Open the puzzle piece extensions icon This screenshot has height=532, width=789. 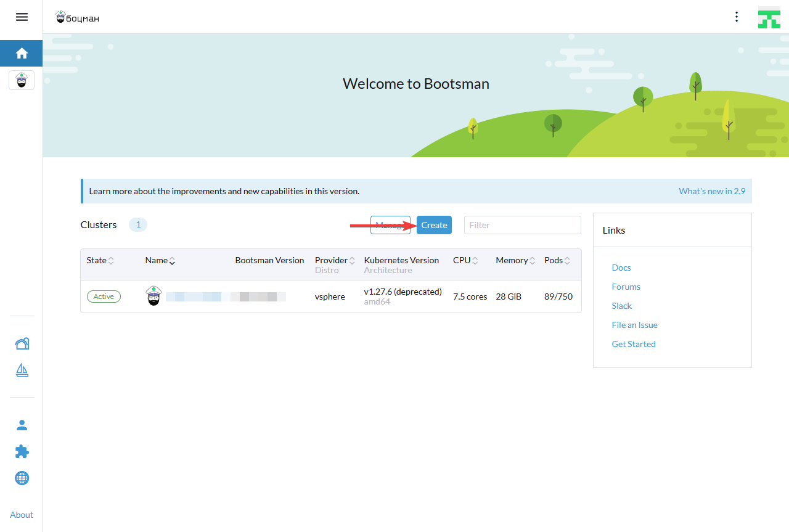click(x=22, y=452)
